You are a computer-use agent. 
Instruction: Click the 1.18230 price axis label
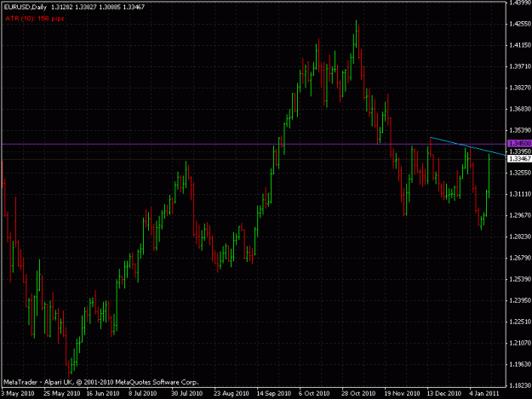(520, 385)
